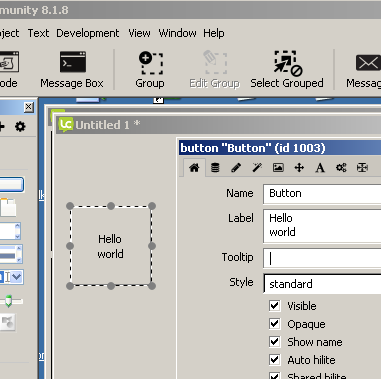The height and width of the screenshot is (379, 381).
Task: Click the Tooltip input field
Action: [x=322, y=258]
